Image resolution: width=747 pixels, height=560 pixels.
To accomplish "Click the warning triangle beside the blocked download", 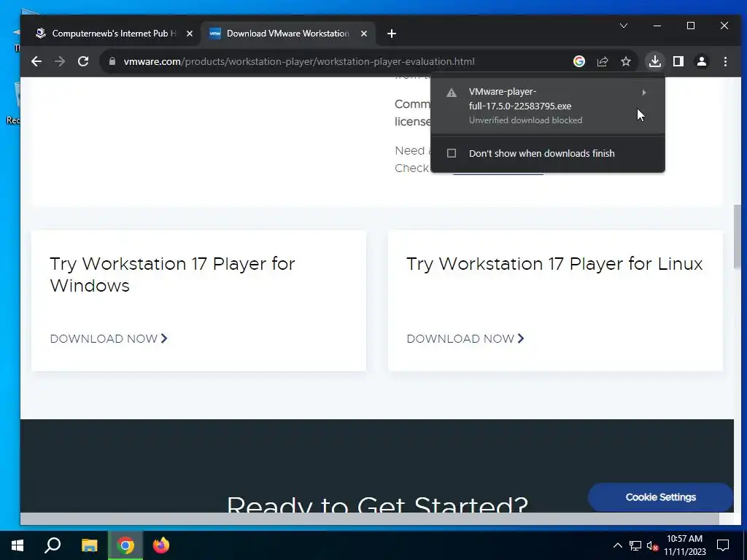I will tap(451, 93).
